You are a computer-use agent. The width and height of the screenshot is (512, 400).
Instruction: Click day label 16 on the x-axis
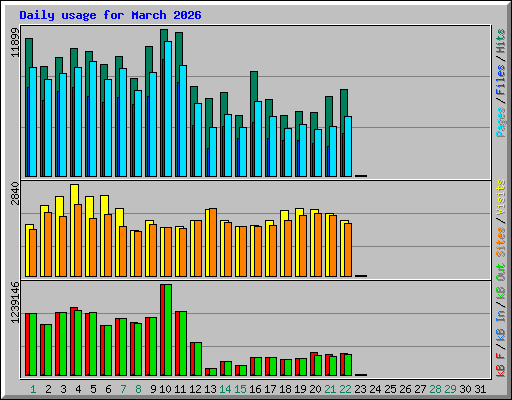[x=255, y=389]
